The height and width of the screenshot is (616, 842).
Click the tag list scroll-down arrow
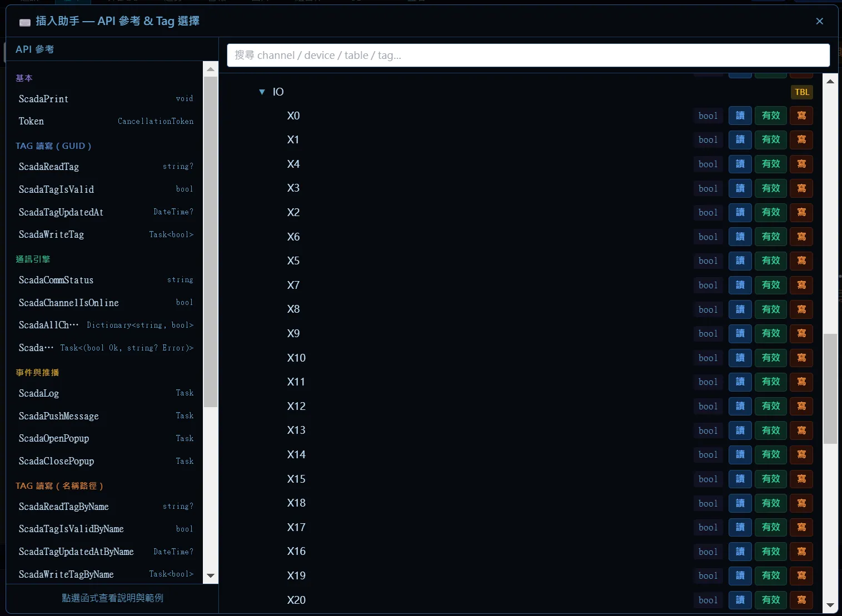(830, 605)
